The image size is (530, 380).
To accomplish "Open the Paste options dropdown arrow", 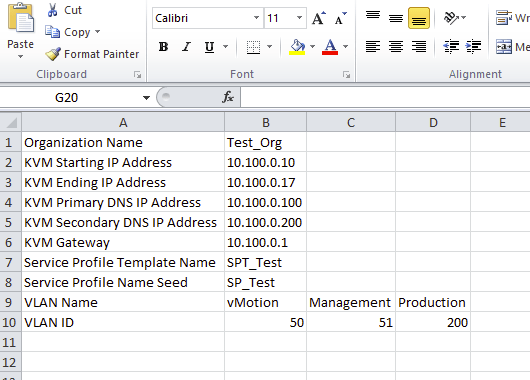I will coord(21,56).
